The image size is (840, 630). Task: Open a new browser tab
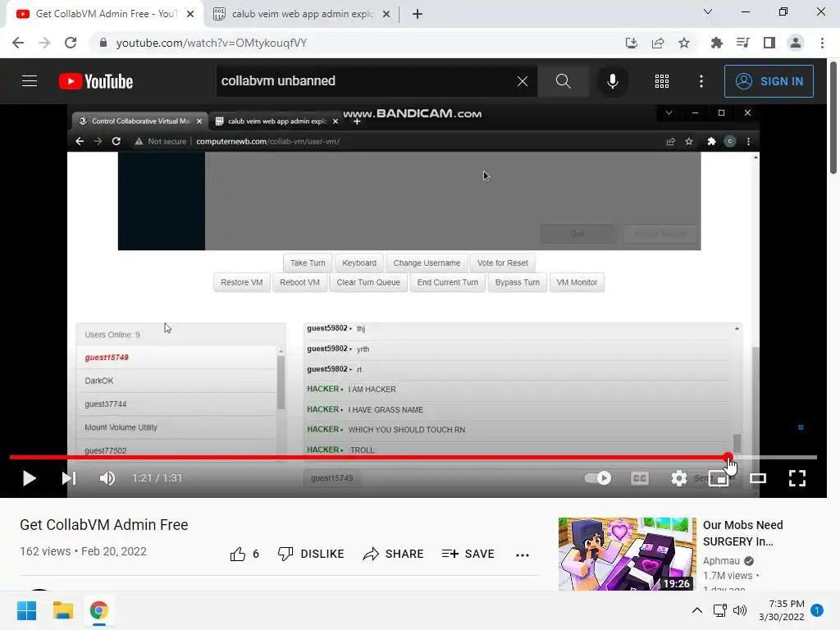pyautogui.click(x=418, y=15)
